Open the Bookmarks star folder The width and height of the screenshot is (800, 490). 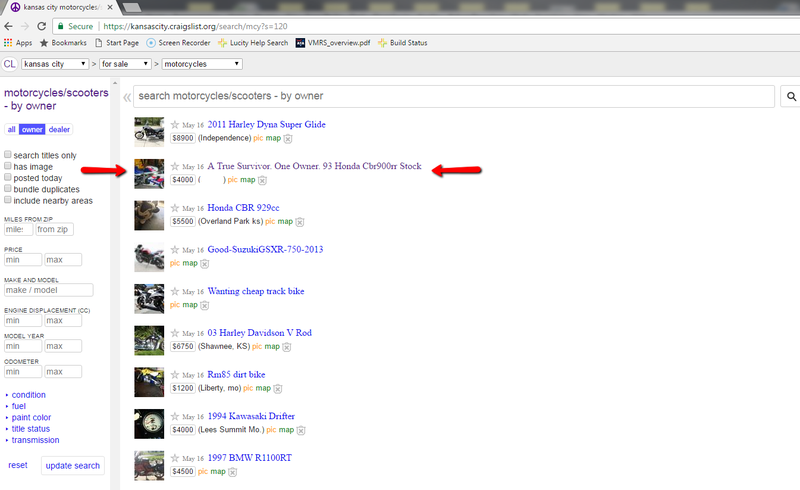tap(63, 43)
